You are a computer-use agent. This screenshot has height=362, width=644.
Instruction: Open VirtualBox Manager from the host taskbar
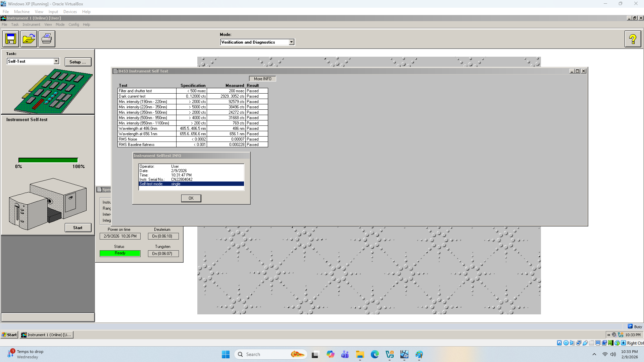[390, 354]
